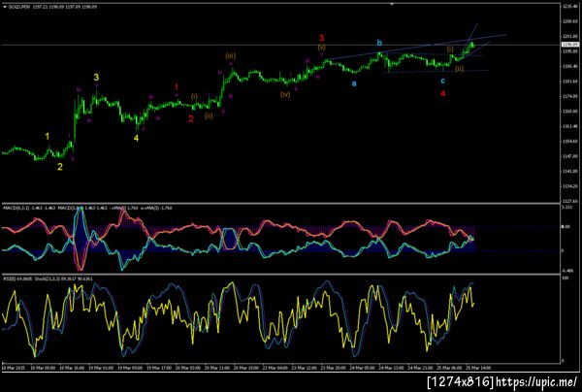Click the 1201 price scale label
582x392 pixels.
(569, 36)
